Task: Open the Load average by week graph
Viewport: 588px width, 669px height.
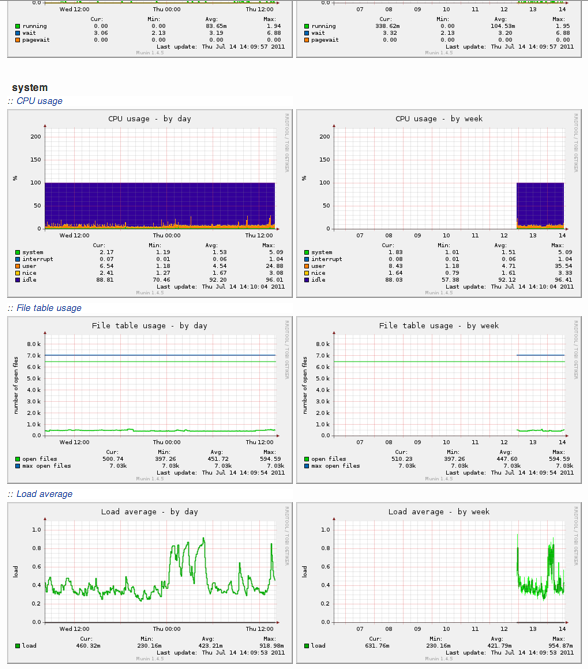Action: 439,583
